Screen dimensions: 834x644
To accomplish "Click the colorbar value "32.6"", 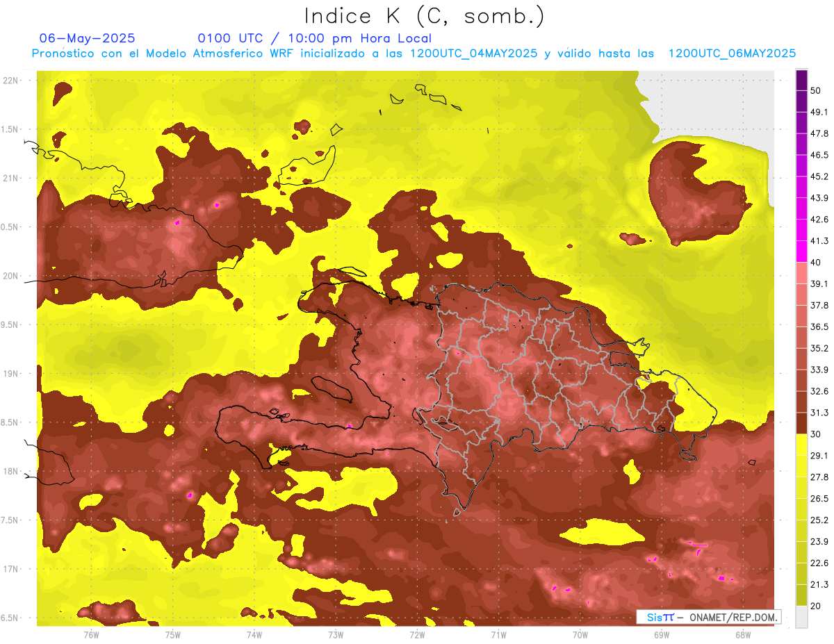I will pos(819,392).
